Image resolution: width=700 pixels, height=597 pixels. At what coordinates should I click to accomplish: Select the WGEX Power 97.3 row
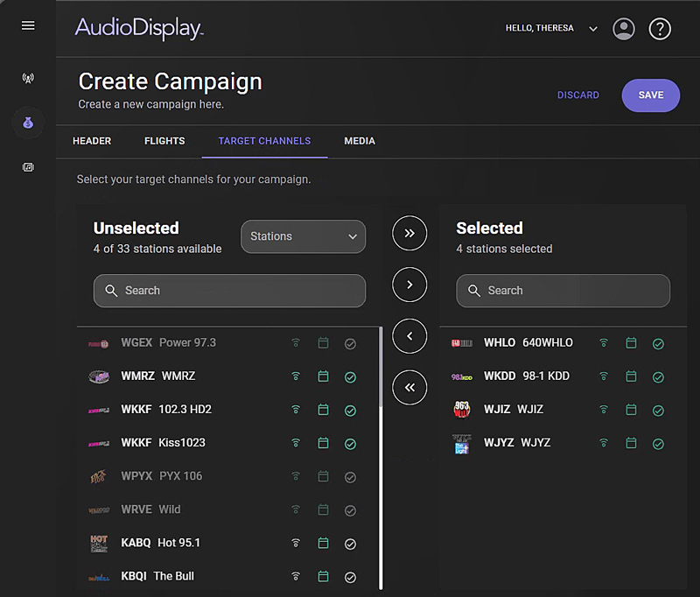[227, 343]
